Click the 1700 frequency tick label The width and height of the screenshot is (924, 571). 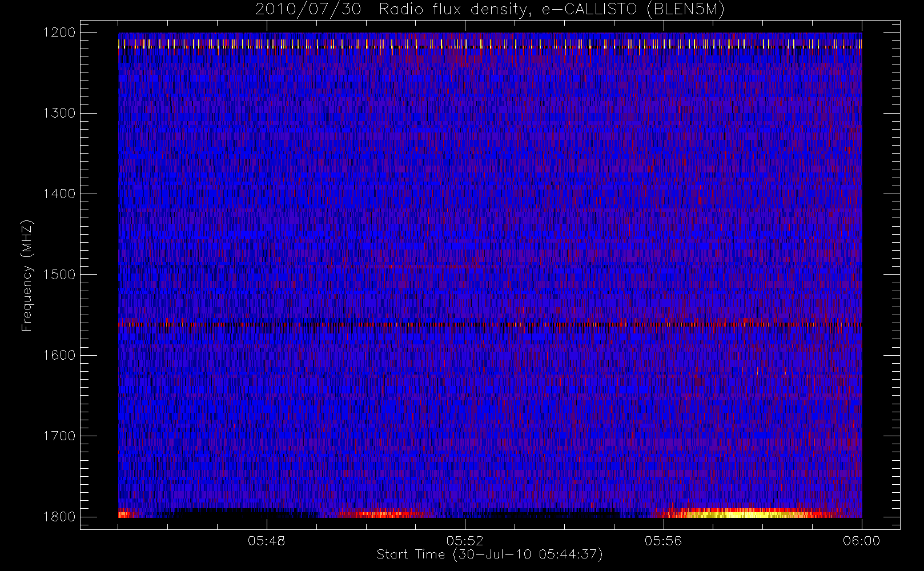(x=59, y=436)
